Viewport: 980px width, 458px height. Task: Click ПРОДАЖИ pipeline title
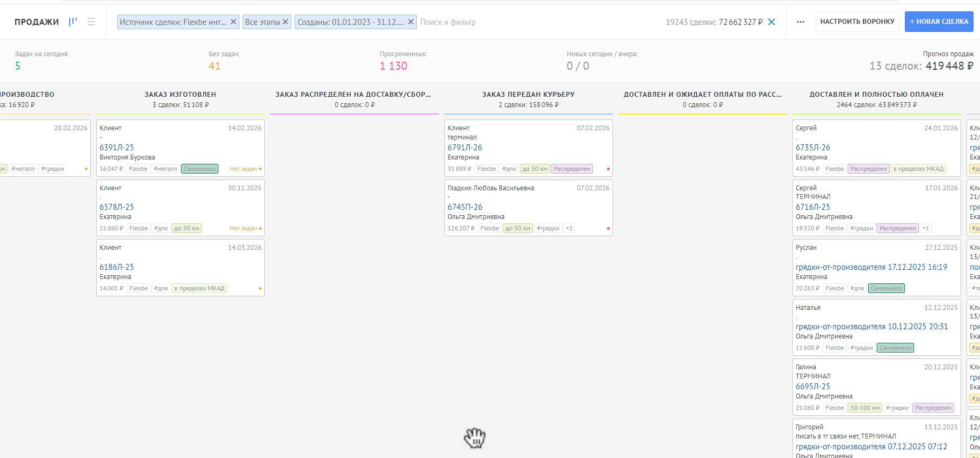click(37, 22)
